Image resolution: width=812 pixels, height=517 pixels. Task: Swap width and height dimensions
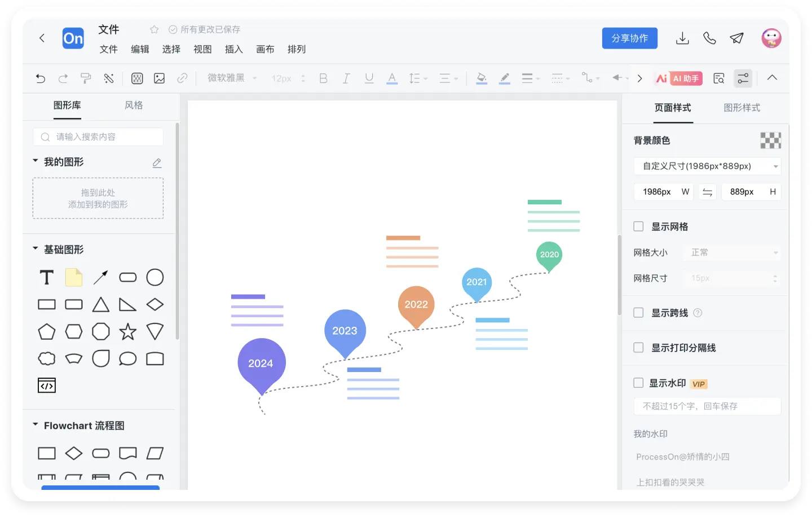[x=707, y=192]
